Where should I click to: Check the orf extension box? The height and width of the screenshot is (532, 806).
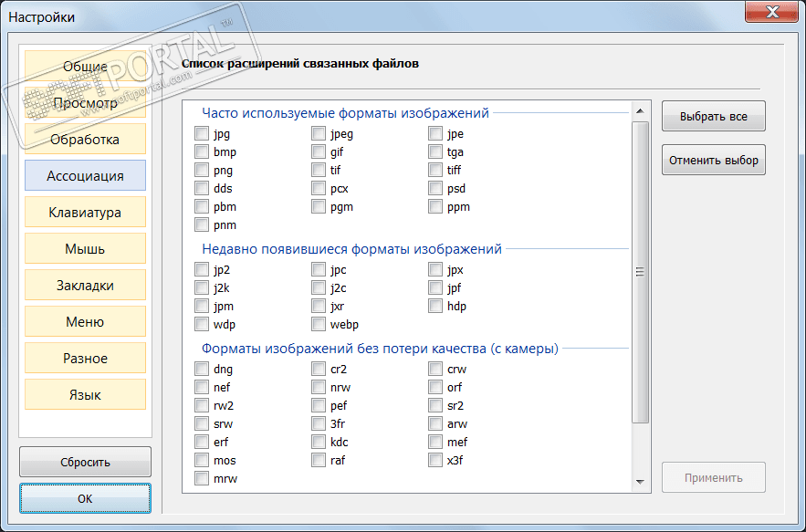click(x=434, y=387)
